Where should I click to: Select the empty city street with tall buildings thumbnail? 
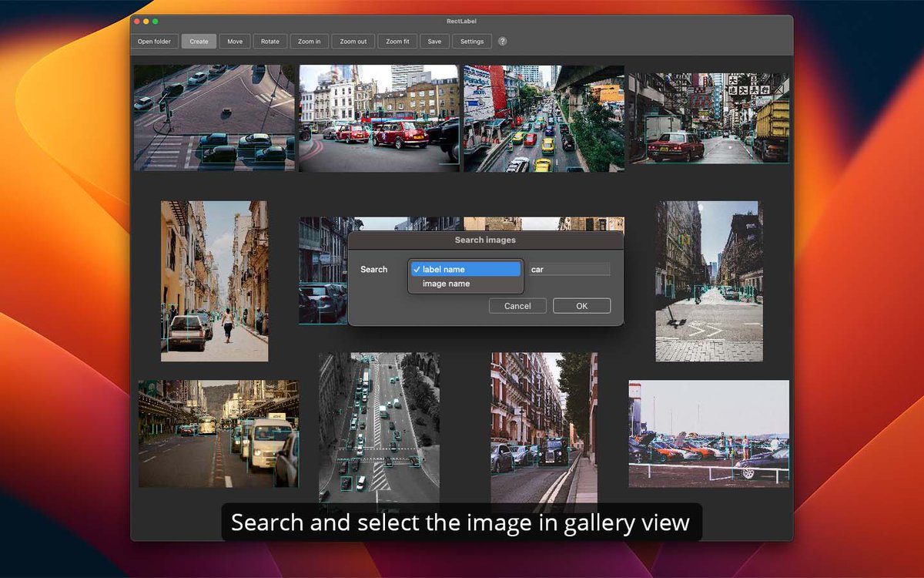709,281
